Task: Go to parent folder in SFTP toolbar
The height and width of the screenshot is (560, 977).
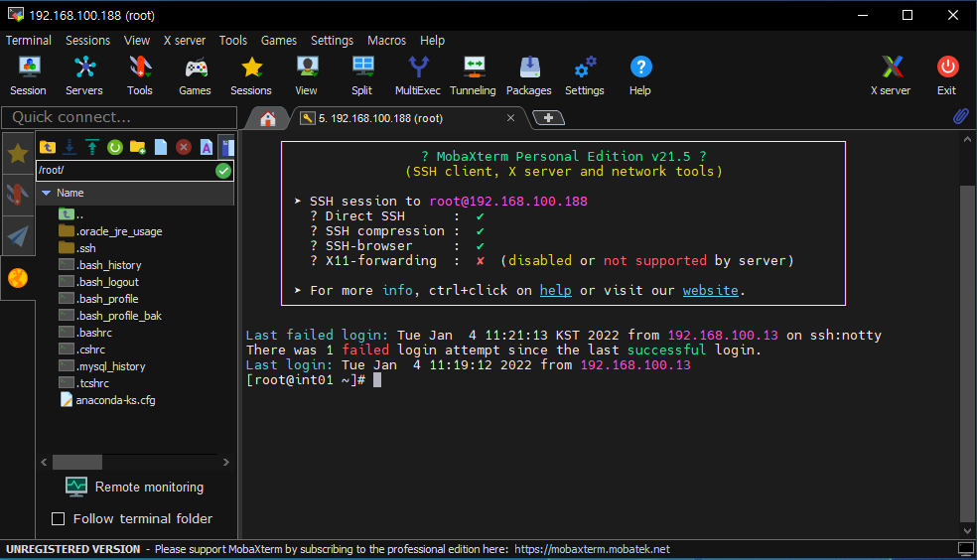Action: pyautogui.click(x=48, y=147)
